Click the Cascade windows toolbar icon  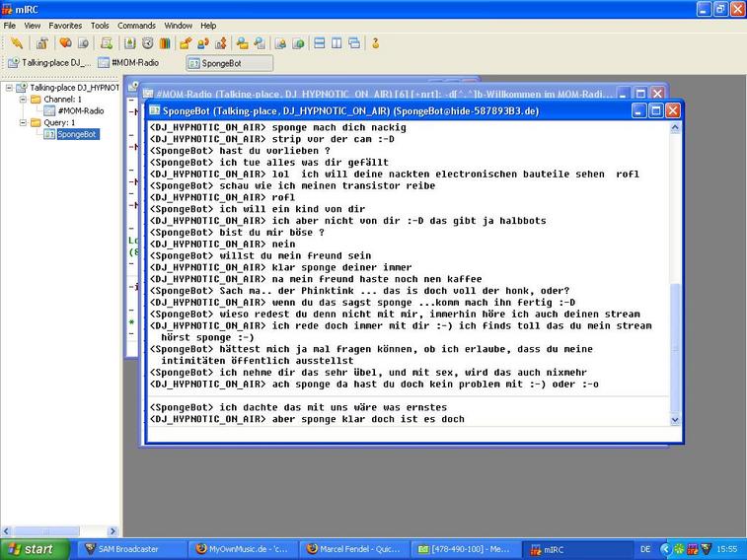coord(353,43)
